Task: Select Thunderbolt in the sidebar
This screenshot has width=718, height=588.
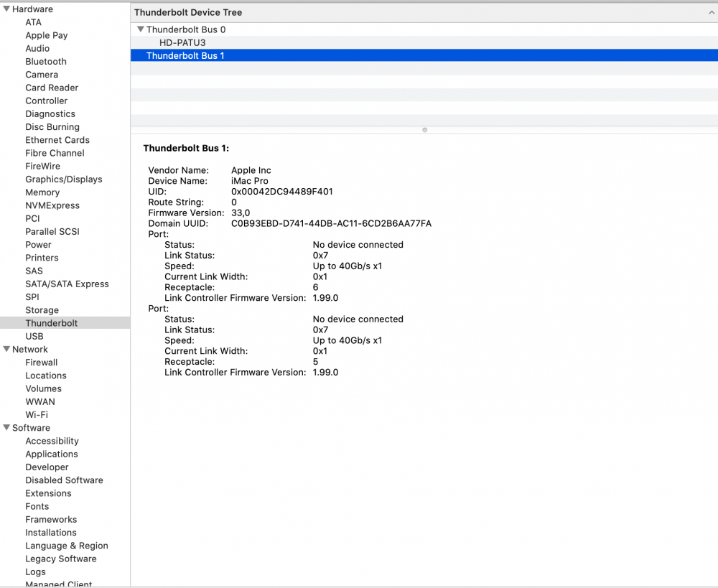Action: (x=65, y=323)
